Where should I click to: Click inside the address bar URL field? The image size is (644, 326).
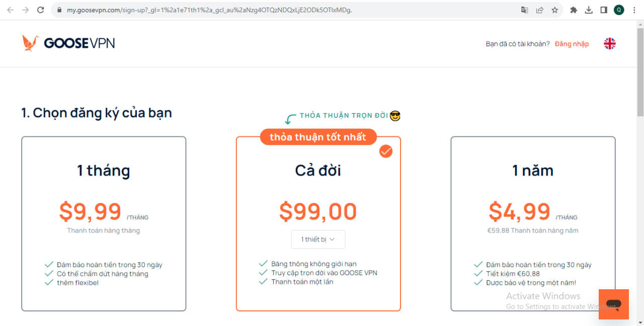coord(201,10)
